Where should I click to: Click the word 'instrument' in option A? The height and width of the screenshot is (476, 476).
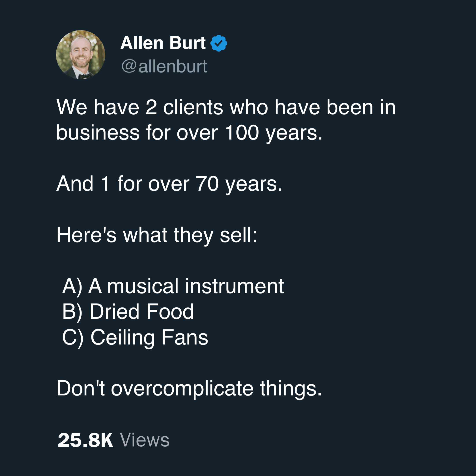234,286
